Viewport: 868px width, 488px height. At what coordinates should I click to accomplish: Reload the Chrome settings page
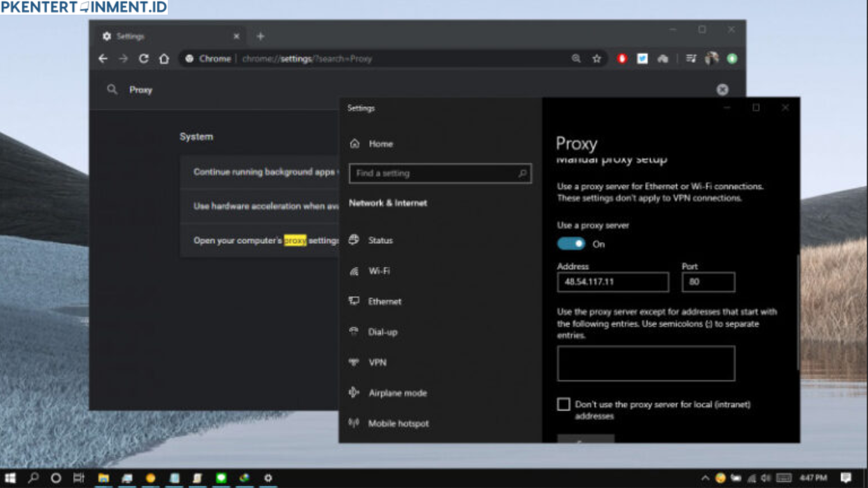144,58
